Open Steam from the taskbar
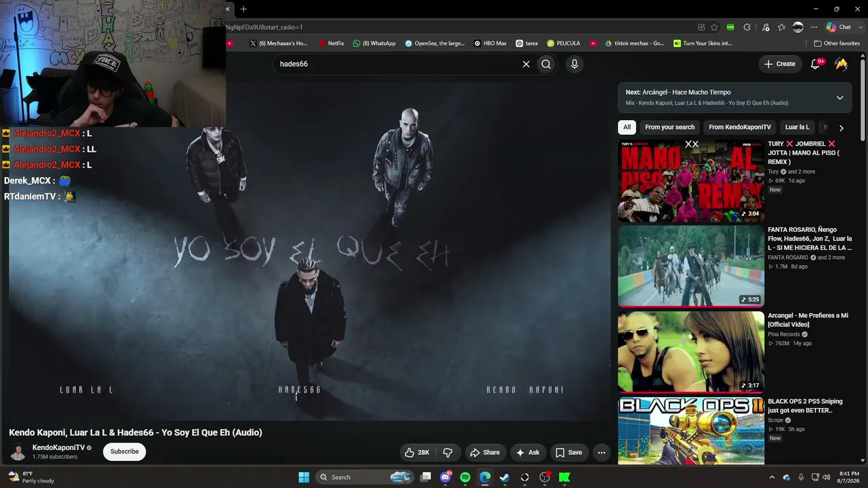Image resolution: width=868 pixels, height=488 pixels. (x=505, y=477)
